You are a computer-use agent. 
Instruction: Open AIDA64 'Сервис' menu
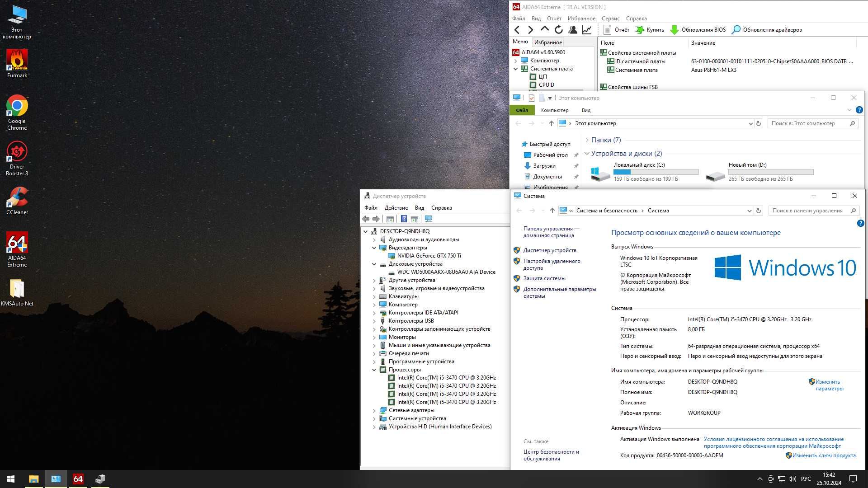[x=610, y=19]
